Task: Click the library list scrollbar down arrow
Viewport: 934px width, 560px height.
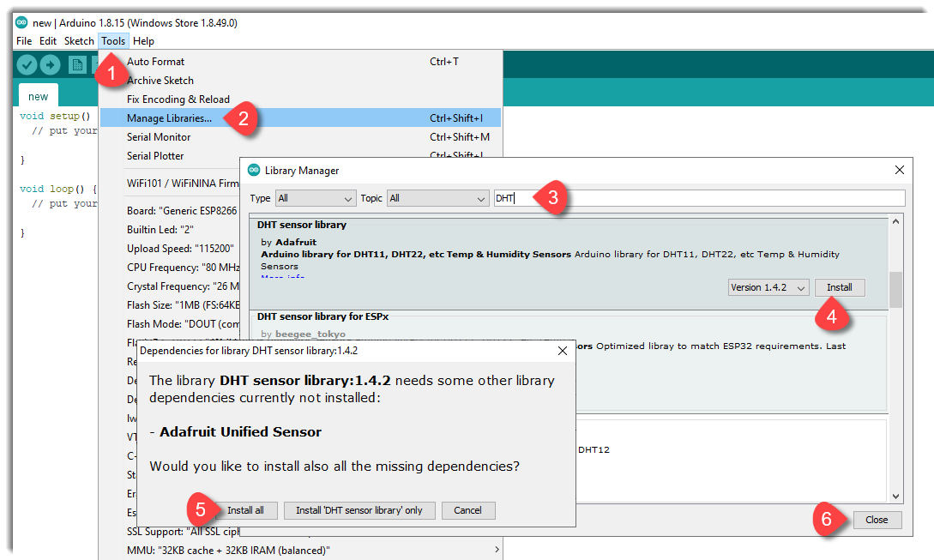Action: (896, 496)
